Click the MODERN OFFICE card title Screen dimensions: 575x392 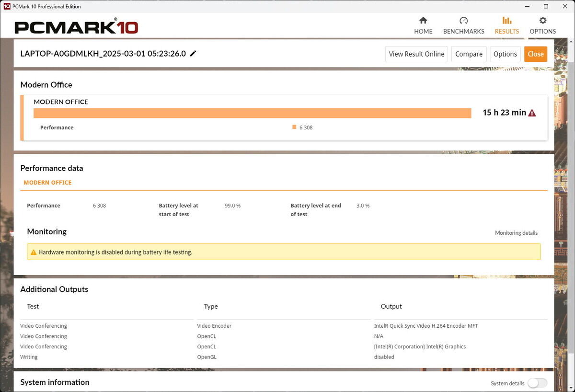click(61, 102)
